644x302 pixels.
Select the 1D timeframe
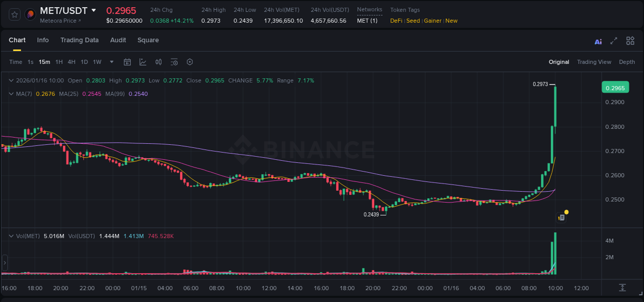coord(84,62)
